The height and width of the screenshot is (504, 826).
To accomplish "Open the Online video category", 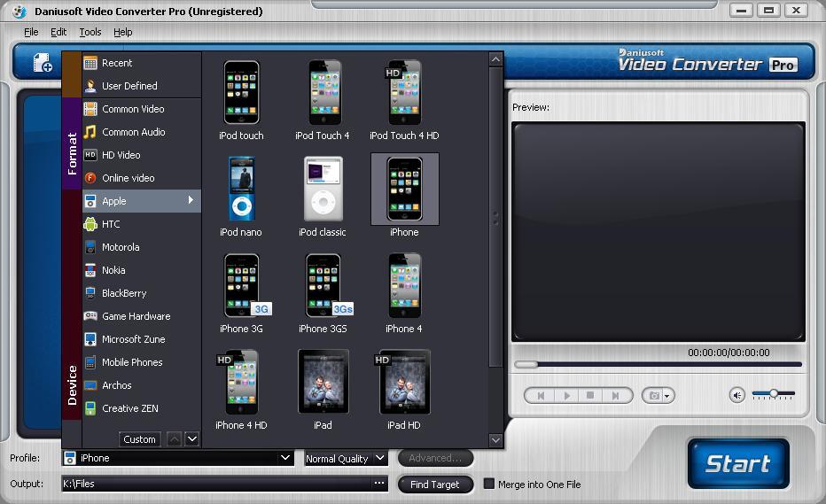I will [142, 178].
